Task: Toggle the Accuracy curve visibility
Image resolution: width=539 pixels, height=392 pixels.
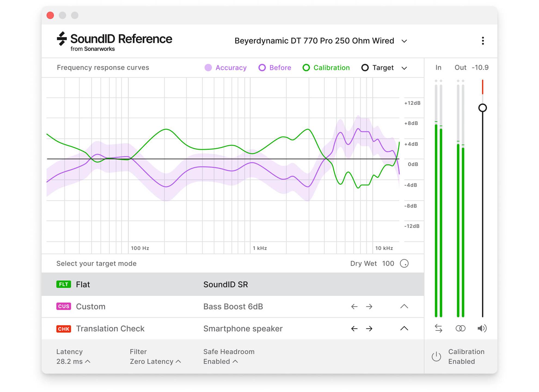Action: tap(226, 68)
